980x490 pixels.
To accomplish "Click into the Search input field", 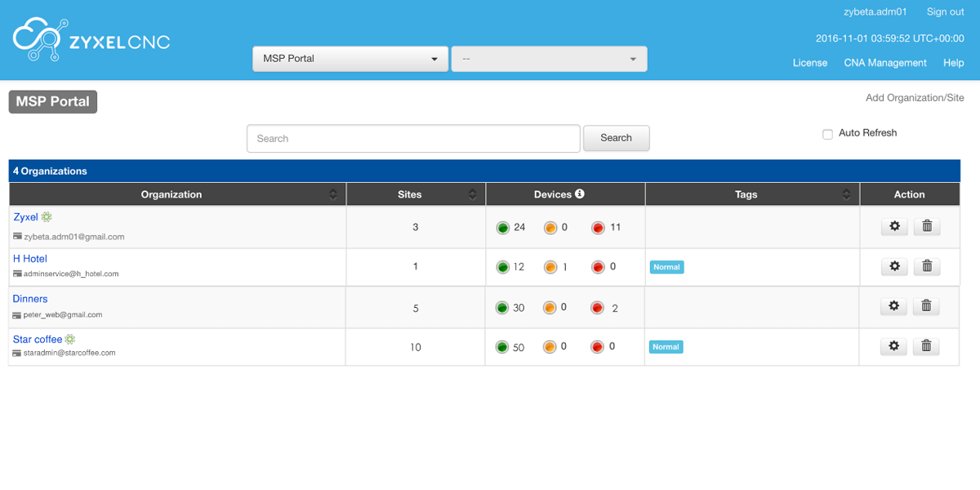I will pos(413,139).
